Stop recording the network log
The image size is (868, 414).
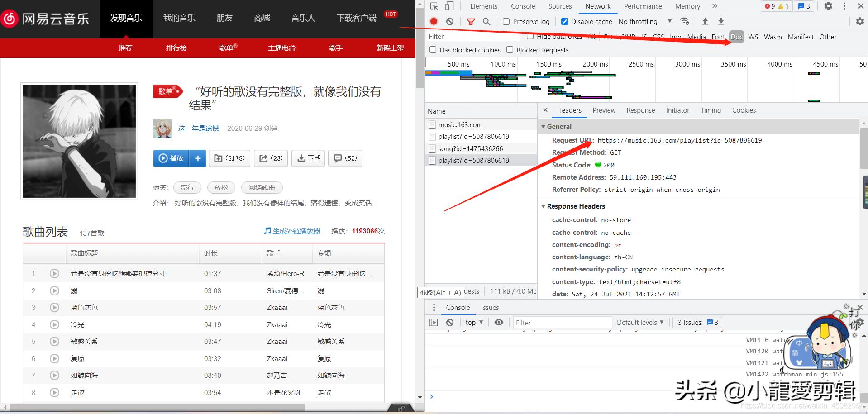tap(434, 21)
